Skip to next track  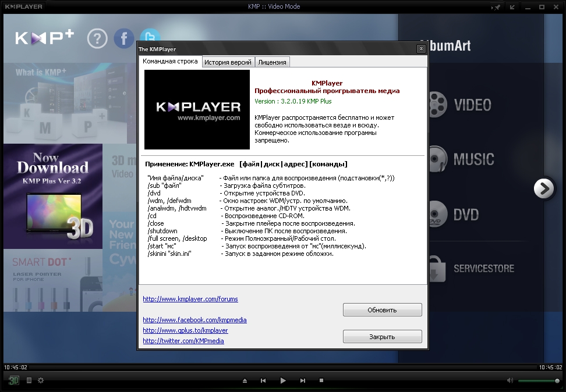pyautogui.click(x=303, y=380)
